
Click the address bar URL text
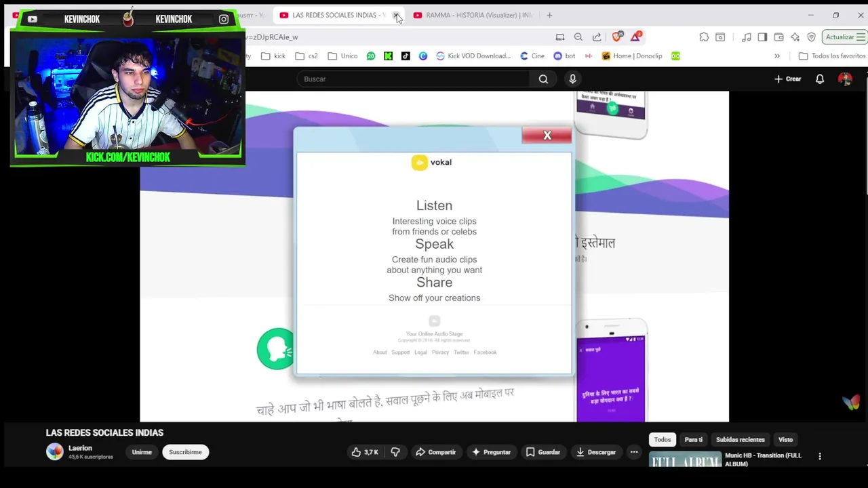pos(271,37)
